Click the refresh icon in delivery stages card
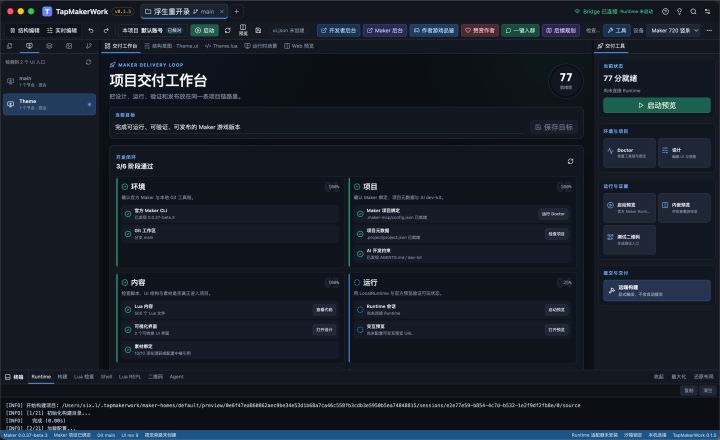Screen dimensions: 720x440 point(570,161)
